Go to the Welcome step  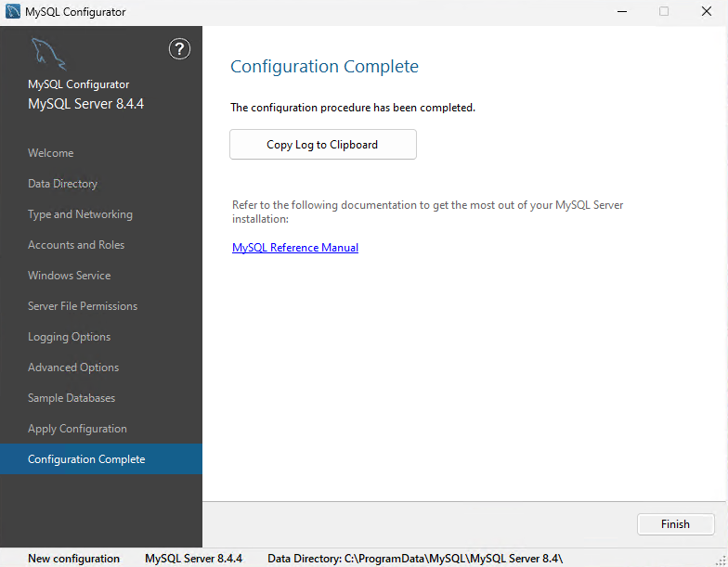[50, 152]
